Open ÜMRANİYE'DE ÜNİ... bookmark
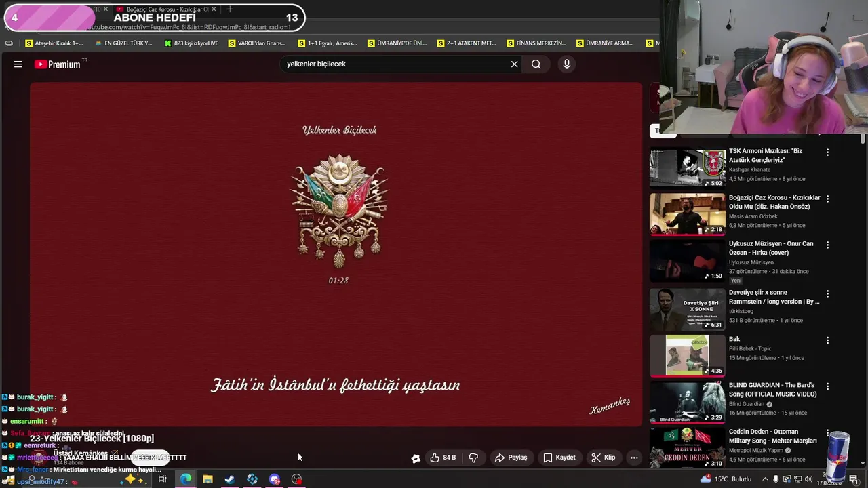 point(397,43)
